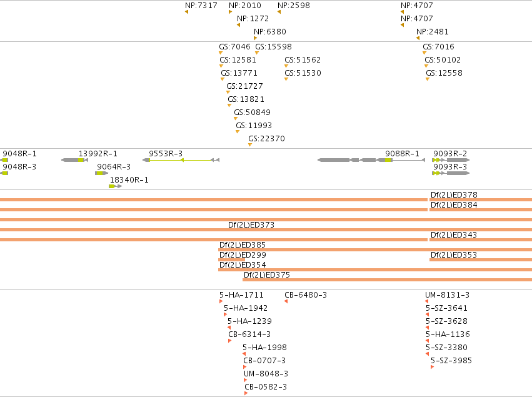Image resolution: width=532 pixels, height=397 pixels.
Task: Click the Df(2L)ED378 label
Action: [x=454, y=195]
